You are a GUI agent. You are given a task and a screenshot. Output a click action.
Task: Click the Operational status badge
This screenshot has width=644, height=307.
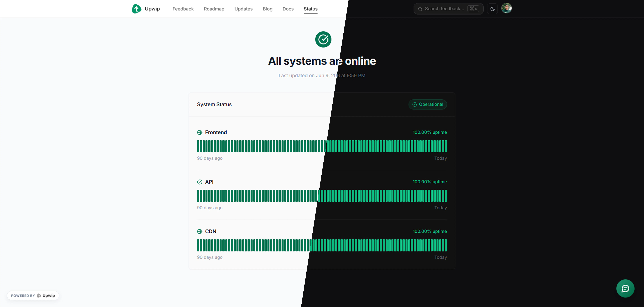(x=428, y=105)
